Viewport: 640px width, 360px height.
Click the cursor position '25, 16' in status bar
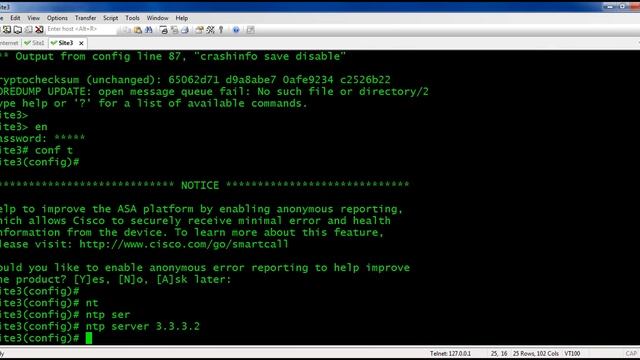point(499,353)
